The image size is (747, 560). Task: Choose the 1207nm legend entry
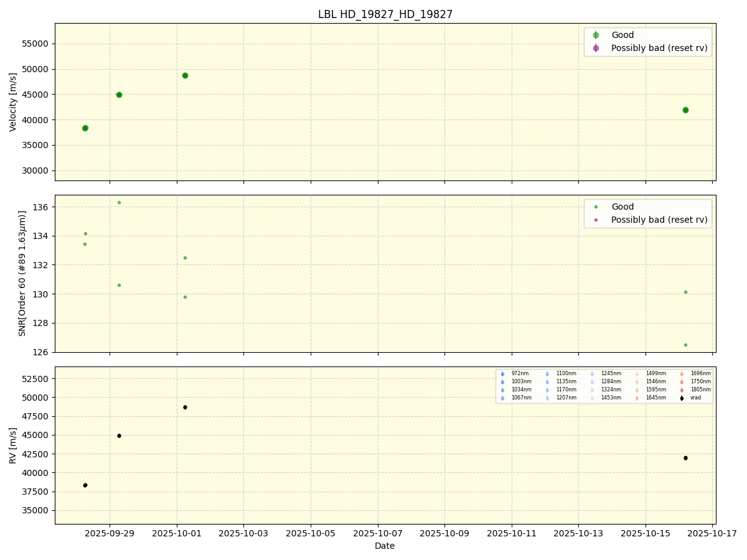pyautogui.click(x=561, y=398)
